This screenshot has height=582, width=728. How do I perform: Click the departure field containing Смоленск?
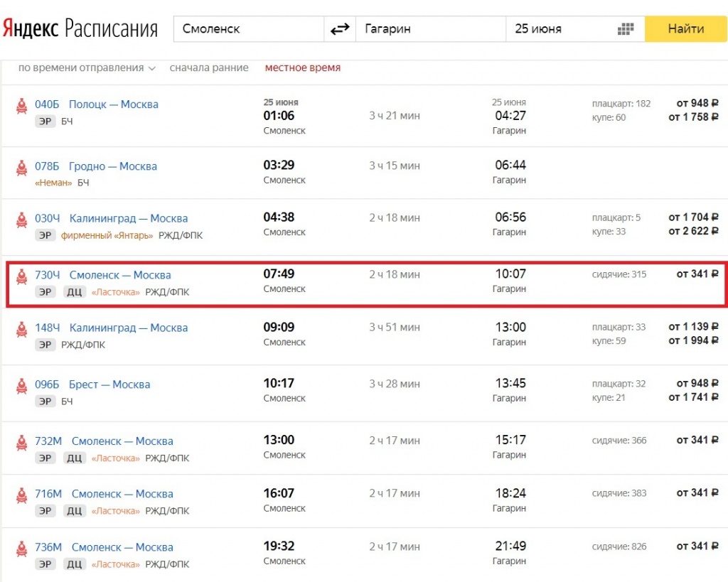(249, 29)
